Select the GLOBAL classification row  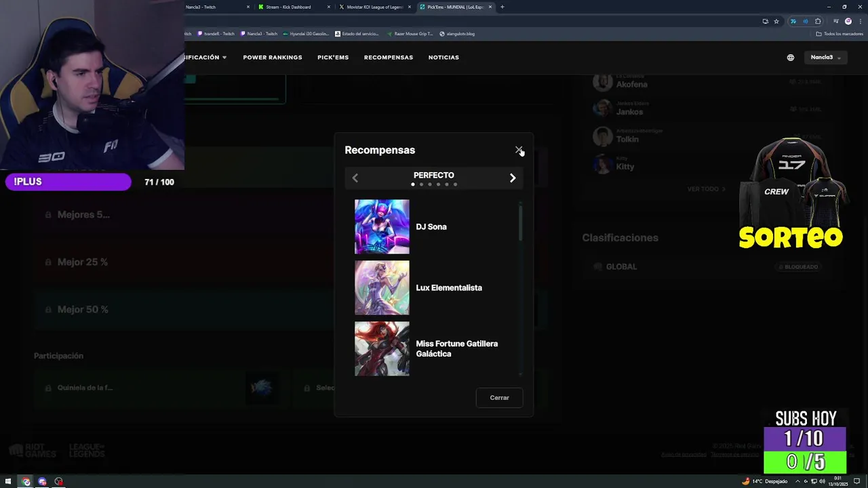(x=707, y=266)
